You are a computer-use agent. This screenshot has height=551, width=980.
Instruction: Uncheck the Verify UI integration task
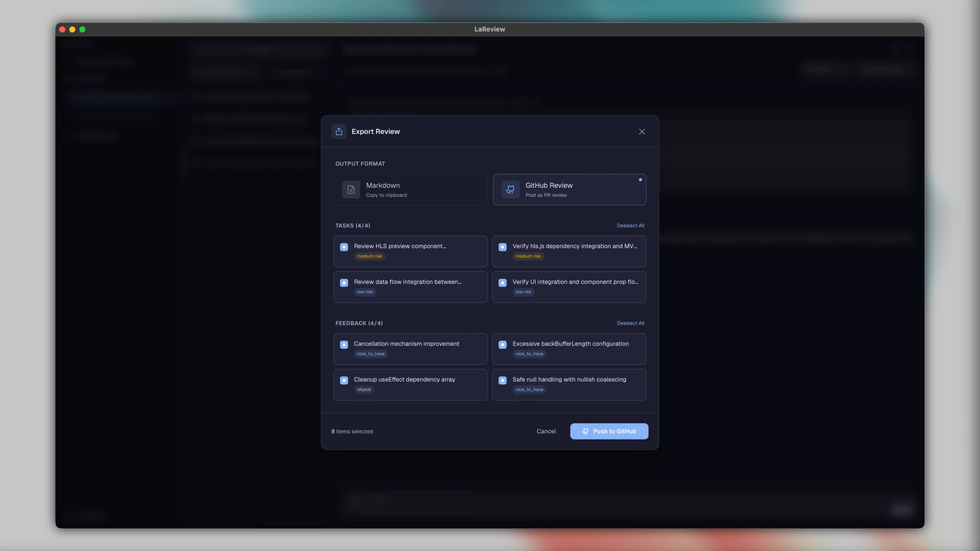tap(503, 283)
